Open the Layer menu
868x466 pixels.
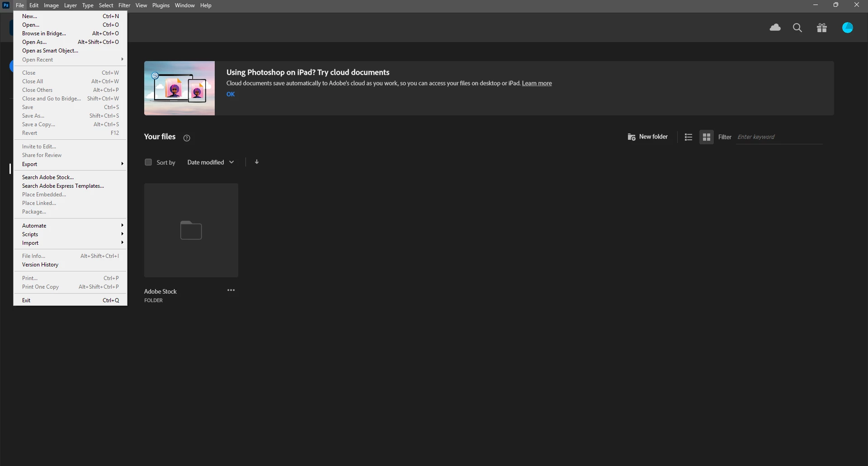pos(71,5)
